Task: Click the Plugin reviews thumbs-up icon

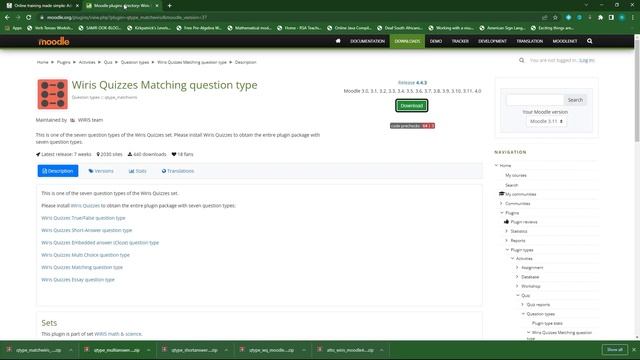Action: 507,222
